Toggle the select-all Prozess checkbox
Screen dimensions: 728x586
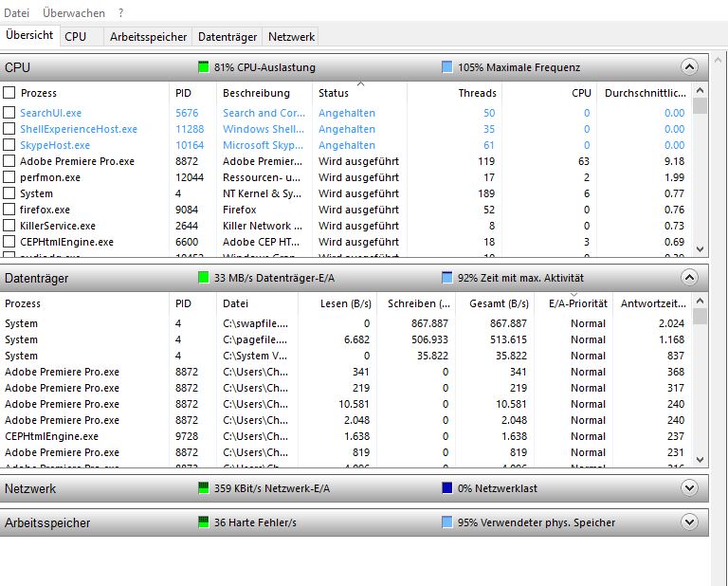point(9,93)
